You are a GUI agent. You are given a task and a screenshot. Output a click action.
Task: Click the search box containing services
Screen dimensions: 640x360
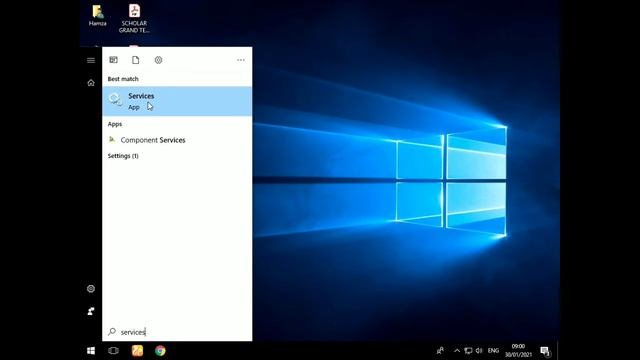[177, 332]
